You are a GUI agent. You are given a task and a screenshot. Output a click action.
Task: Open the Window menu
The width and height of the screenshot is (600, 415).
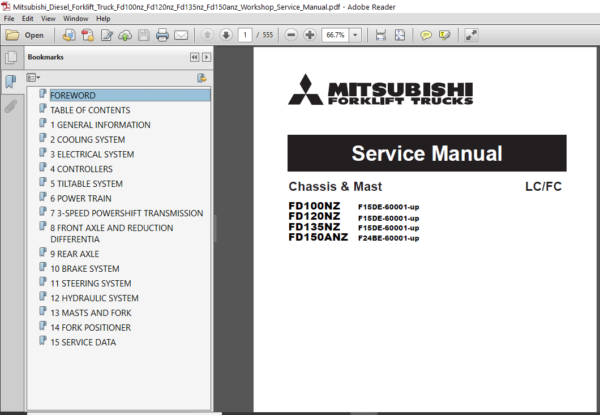click(75, 18)
